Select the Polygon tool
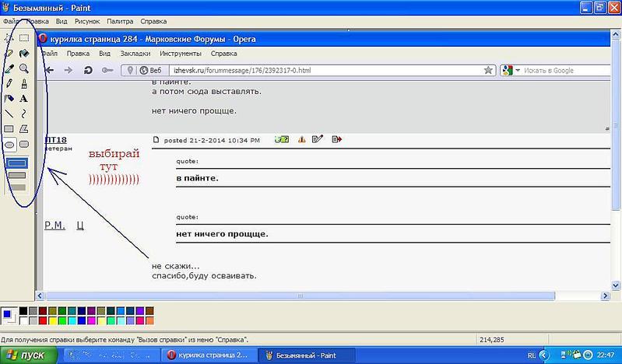The image size is (622, 364). [24, 129]
